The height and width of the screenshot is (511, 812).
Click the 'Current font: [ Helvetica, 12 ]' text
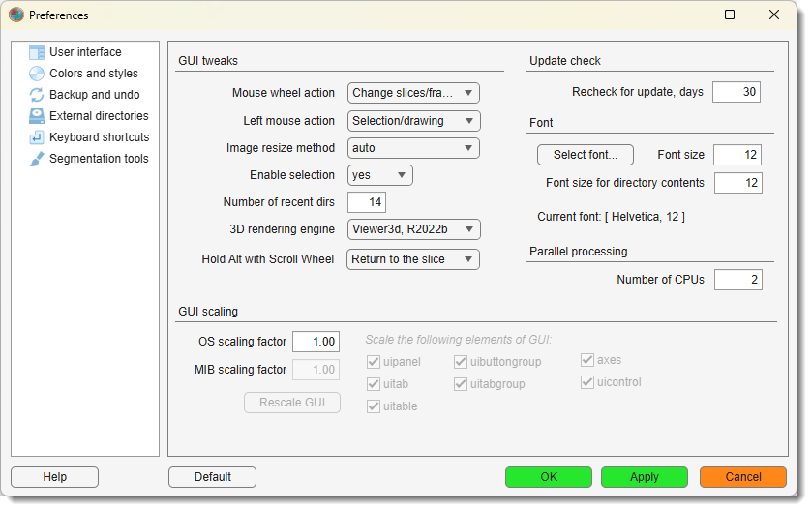tap(611, 217)
